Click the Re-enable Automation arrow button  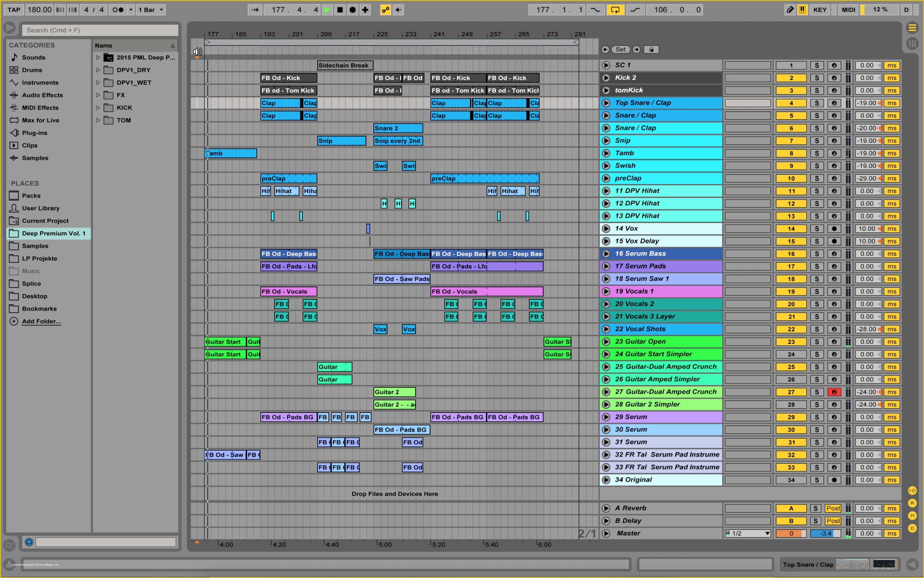point(398,10)
